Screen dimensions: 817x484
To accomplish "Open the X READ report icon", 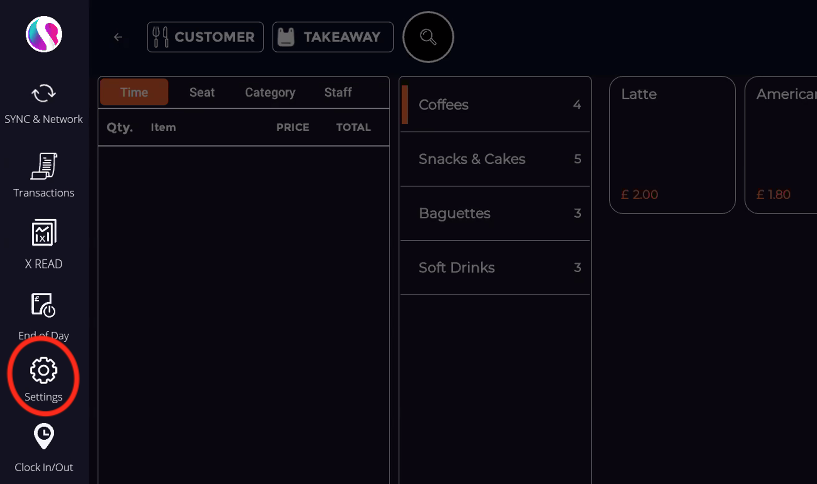I will tap(44, 232).
